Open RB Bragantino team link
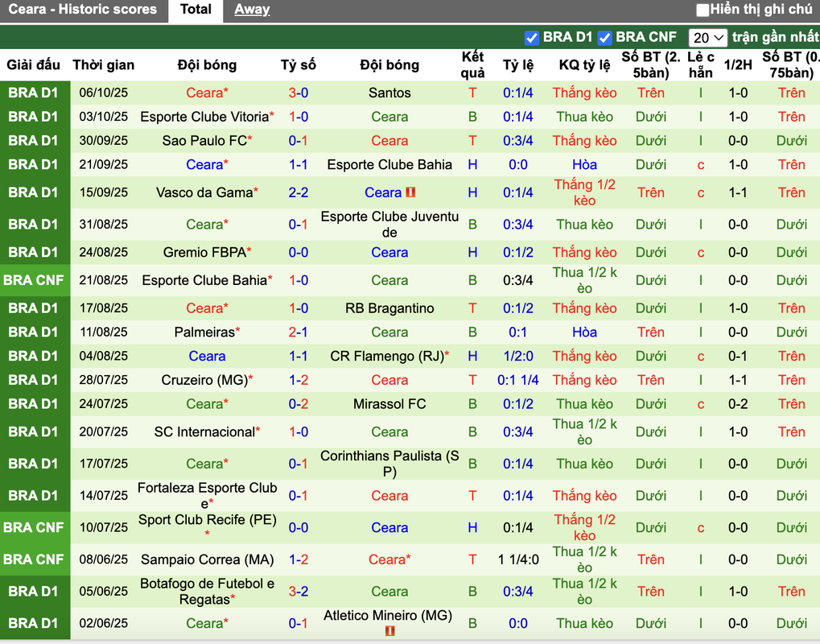 click(389, 308)
